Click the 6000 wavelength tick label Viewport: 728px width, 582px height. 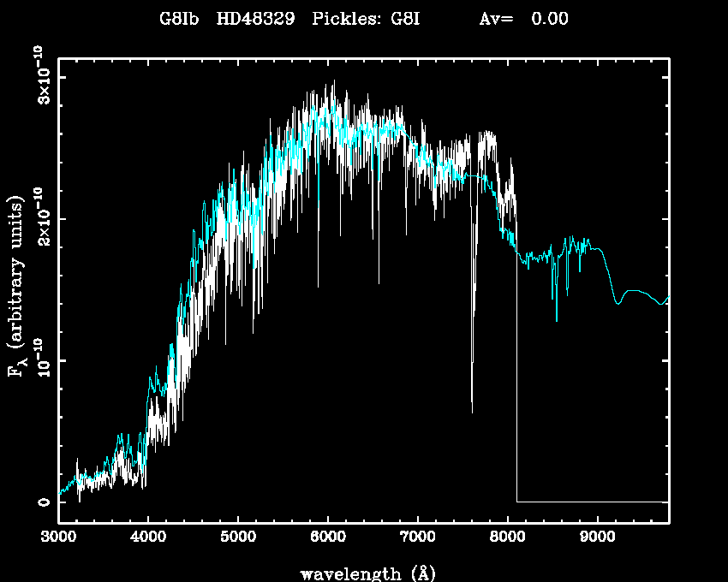[x=327, y=539]
